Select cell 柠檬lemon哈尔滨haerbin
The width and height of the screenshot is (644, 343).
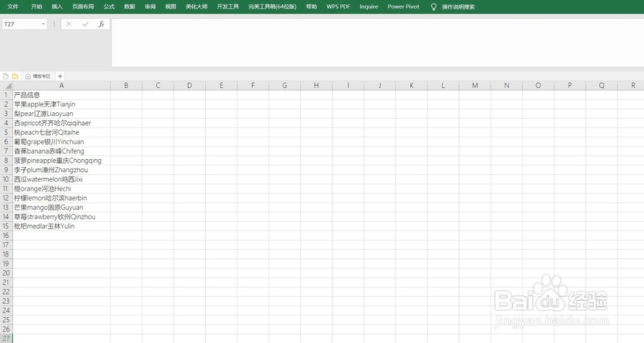(x=62, y=198)
